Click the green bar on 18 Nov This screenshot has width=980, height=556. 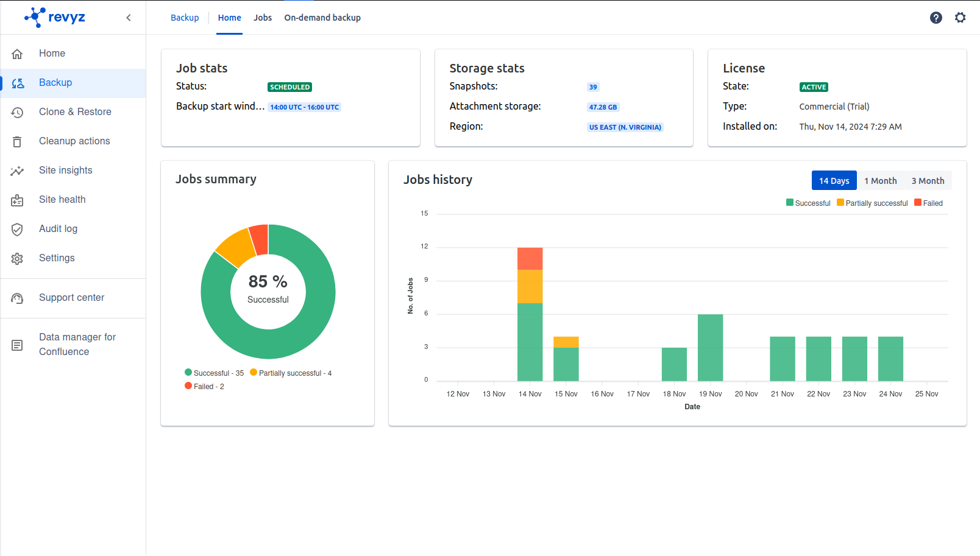coord(674,364)
